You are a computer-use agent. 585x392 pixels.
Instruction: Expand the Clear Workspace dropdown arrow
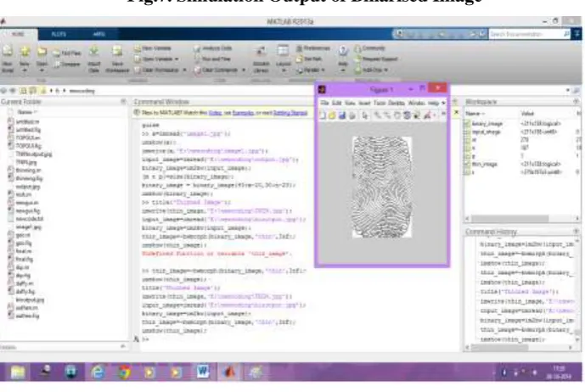[x=184, y=70]
